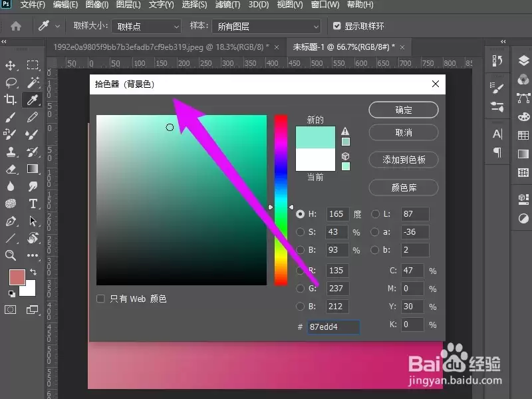Click the not web-safe cube icon
The width and height of the screenshot is (532, 399).
point(345,156)
